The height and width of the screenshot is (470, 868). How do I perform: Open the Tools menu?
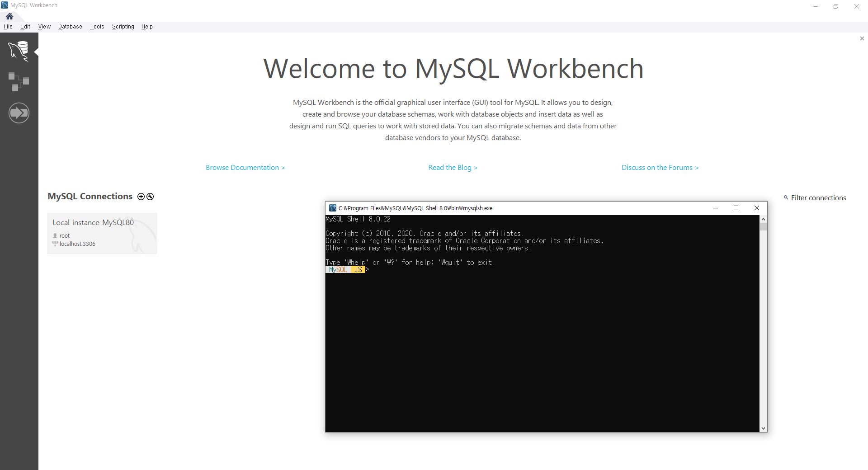coord(97,27)
